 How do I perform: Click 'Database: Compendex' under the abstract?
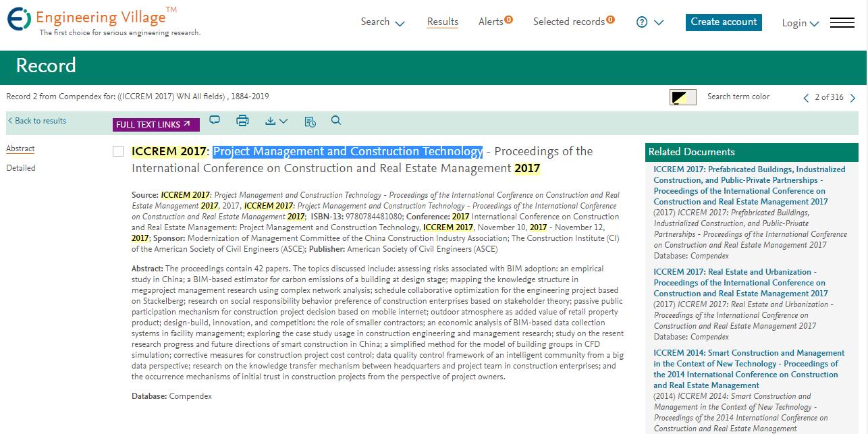point(171,396)
